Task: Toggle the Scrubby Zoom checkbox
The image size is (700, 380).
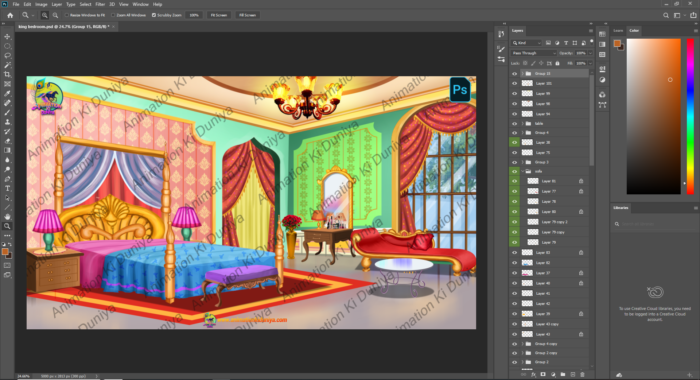Action: (x=154, y=15)
